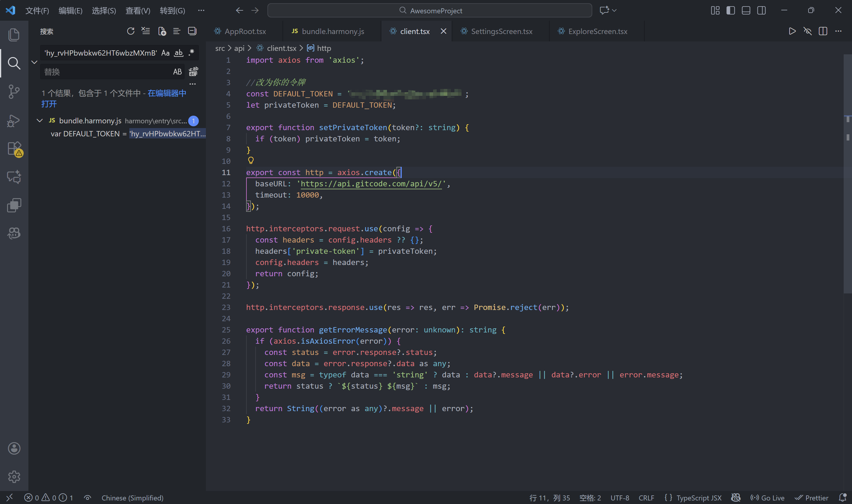The height and width of the screenshot is (504, 852).
Task: Open the Extensions view
Action: [14, 149]
